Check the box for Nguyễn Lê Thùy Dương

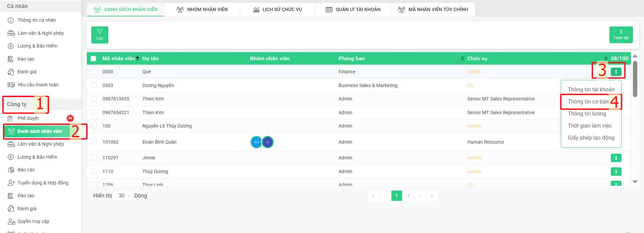coord(94,126)
